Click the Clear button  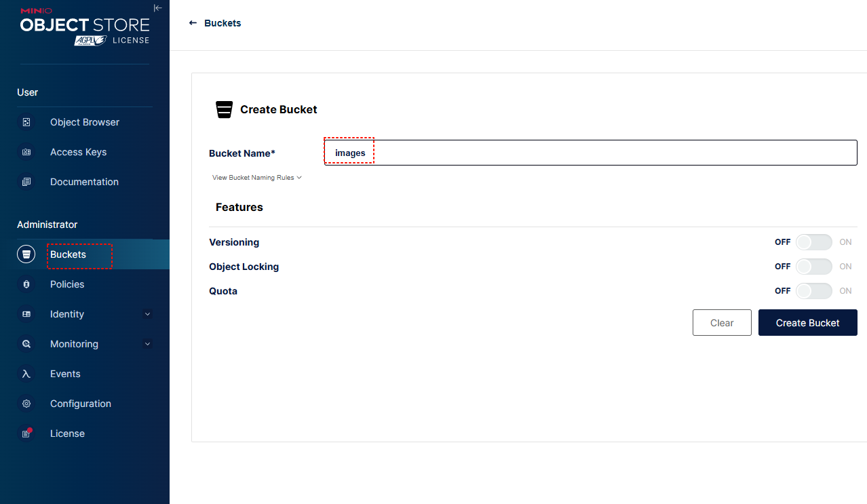tap(722, 323)
